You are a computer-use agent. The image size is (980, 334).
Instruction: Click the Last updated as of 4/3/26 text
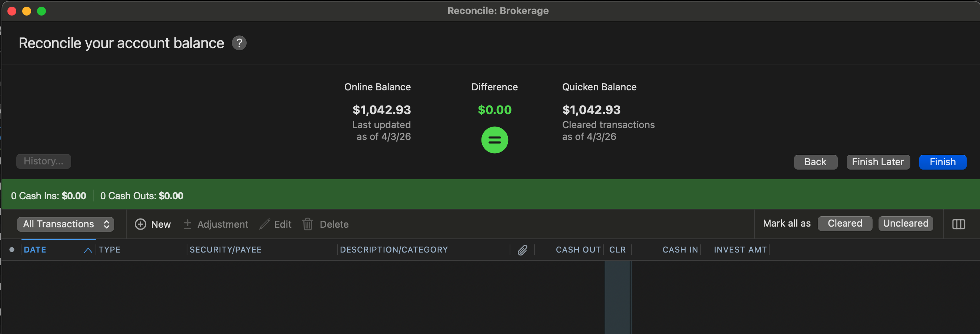tap(381, 130)
